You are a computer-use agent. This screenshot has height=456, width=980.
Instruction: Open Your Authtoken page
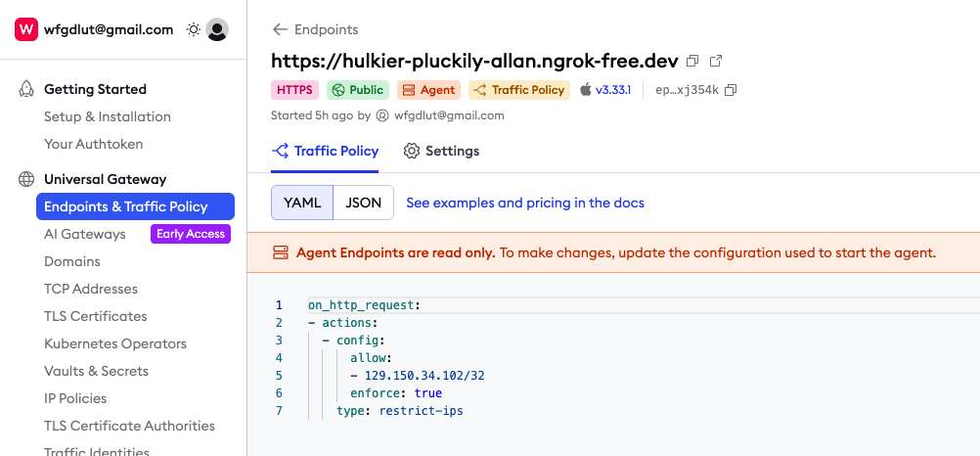coord(94,144)
